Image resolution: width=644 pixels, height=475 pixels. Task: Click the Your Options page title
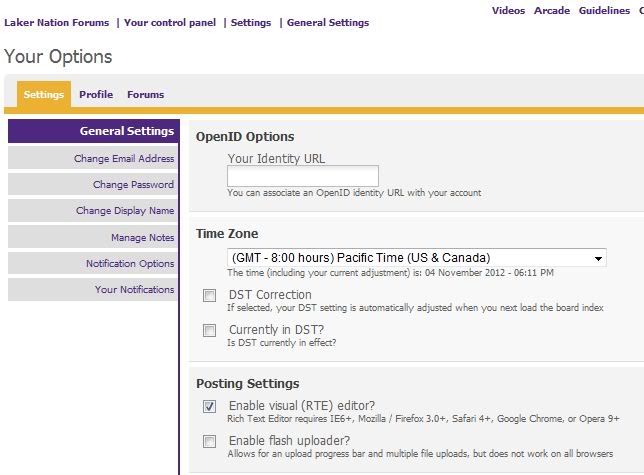pos(58,56)
